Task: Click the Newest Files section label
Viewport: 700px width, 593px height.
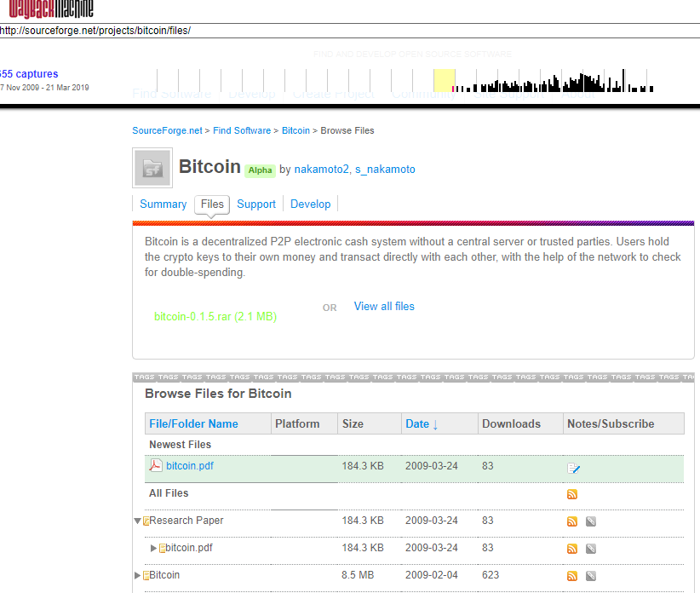Action: coord(180,445)
